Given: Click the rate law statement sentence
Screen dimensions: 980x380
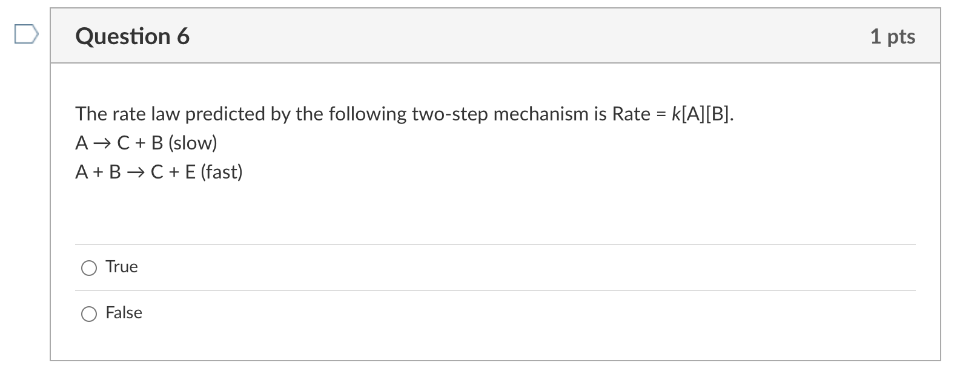Looking at the screenshot, I should click(404, 114).
